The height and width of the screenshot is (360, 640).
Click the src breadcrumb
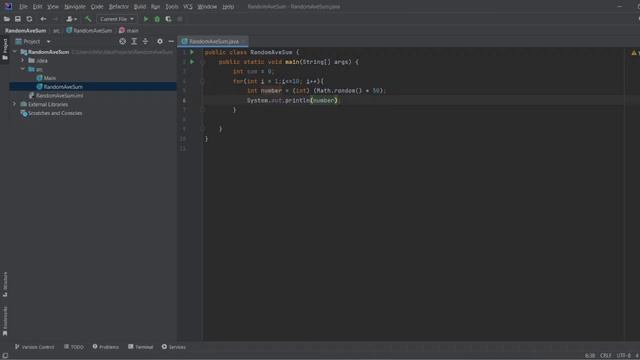(x=56, y=31)
